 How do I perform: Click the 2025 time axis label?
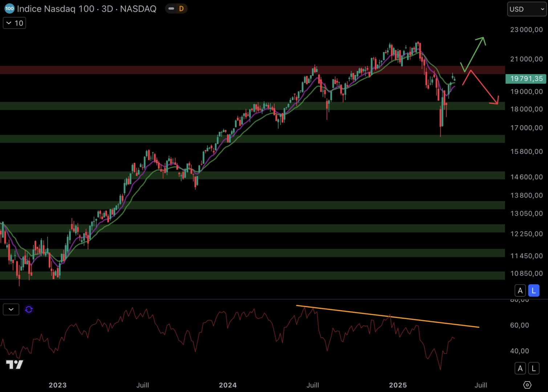398,385
